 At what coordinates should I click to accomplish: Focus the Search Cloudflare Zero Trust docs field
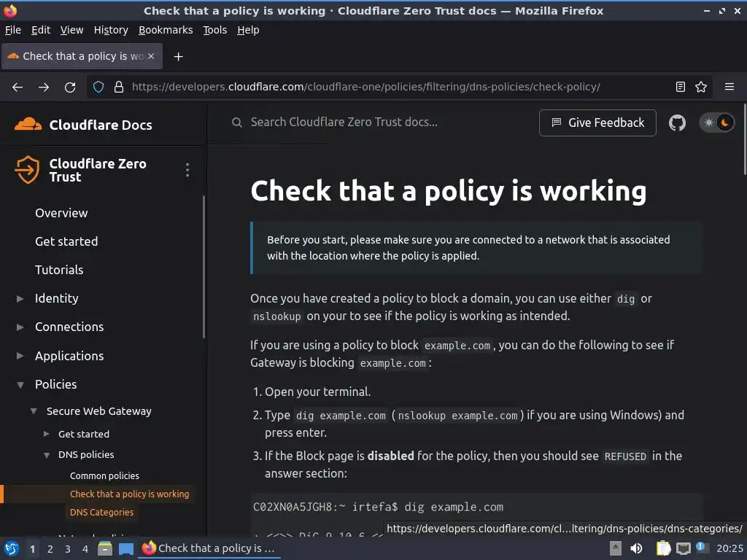[x=344, y=122]
